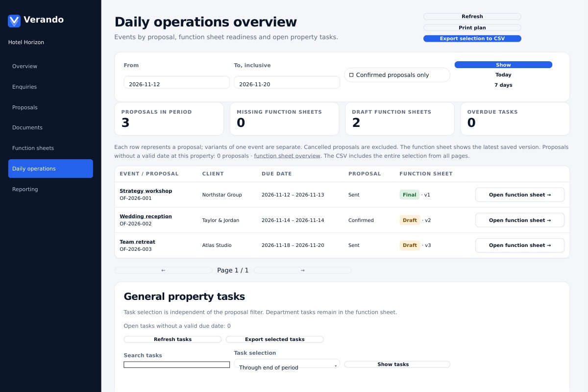Go to Enquiries section
Viewport: 588px width, 392px height.
(x=50, y=87)
